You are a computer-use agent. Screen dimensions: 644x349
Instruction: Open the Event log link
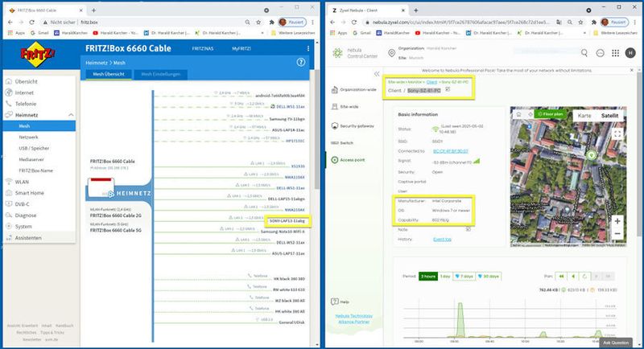pos(443,239)
